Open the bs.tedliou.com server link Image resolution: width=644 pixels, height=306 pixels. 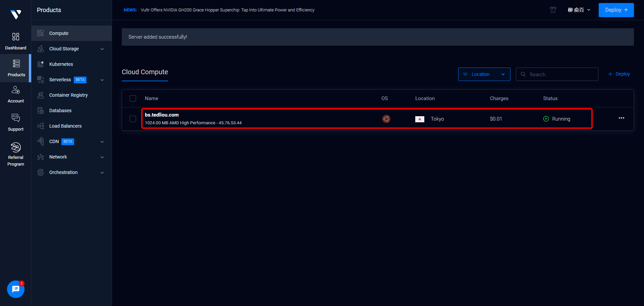[162, 115]
